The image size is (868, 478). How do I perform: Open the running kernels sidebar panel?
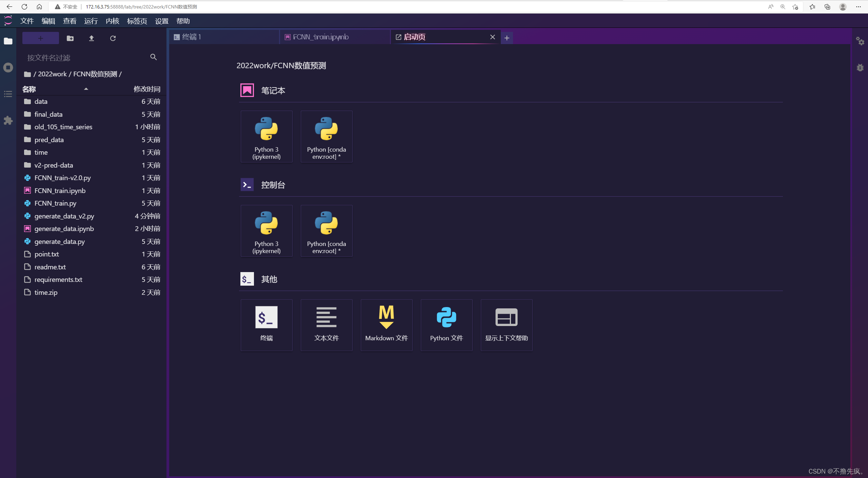pos(8,68)
